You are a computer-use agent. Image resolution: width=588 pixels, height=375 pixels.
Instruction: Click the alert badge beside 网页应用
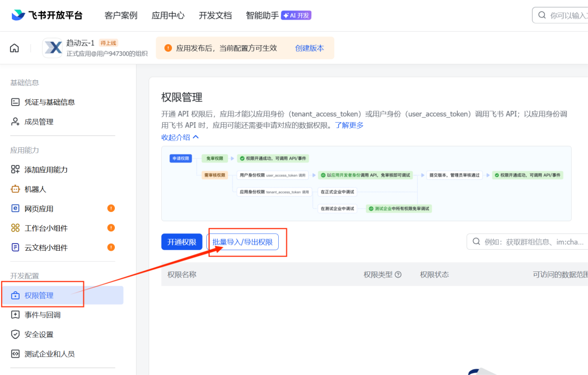point(111,208)
